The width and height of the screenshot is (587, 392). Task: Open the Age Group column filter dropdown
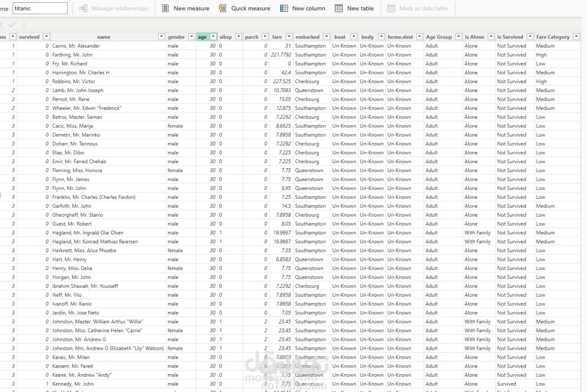coord(458,37)
